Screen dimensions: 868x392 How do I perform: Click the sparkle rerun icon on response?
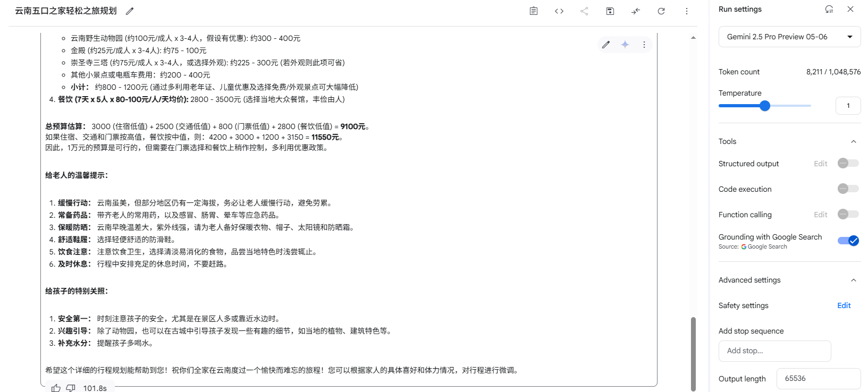coord(625,45)
